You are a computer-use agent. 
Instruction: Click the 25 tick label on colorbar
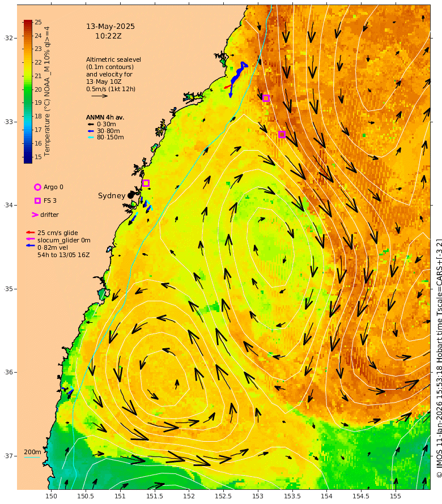(39, 22)
